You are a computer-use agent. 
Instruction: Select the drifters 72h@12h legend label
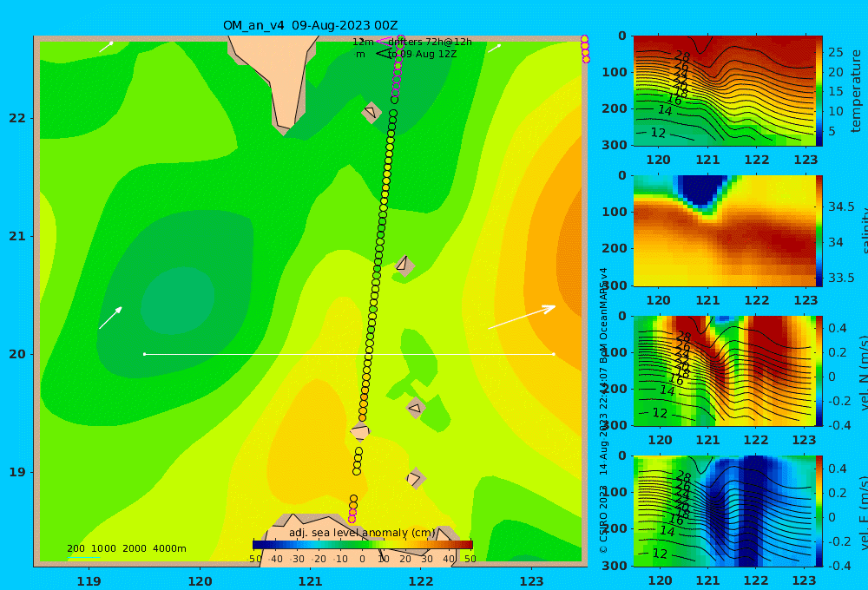coord(430,42)
